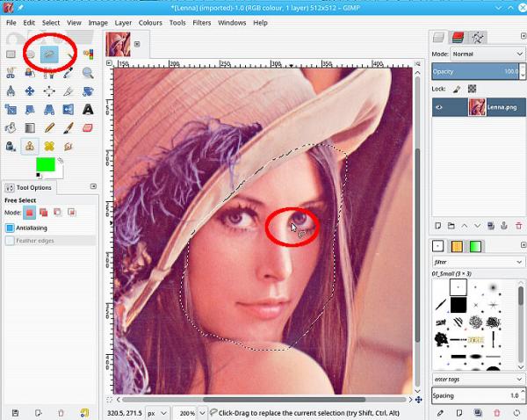
Task: Select the Free Select lasso tool
Action: (49, 54)
